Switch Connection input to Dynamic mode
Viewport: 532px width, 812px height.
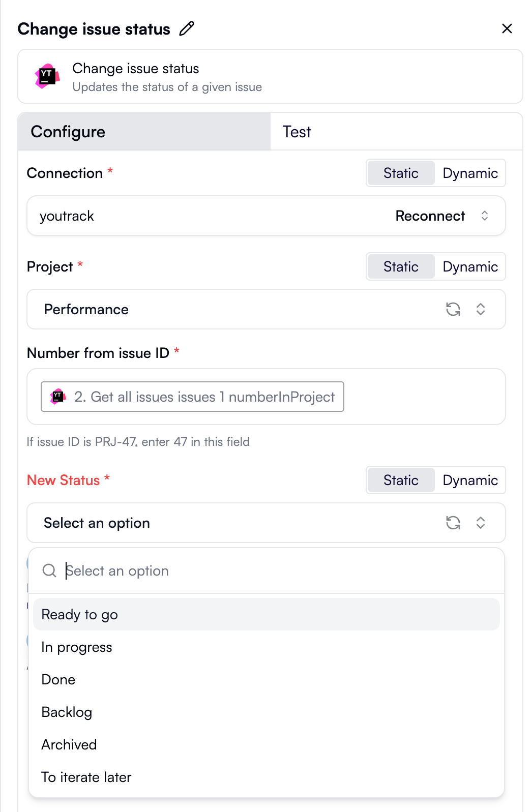click(x=470, y=173)
